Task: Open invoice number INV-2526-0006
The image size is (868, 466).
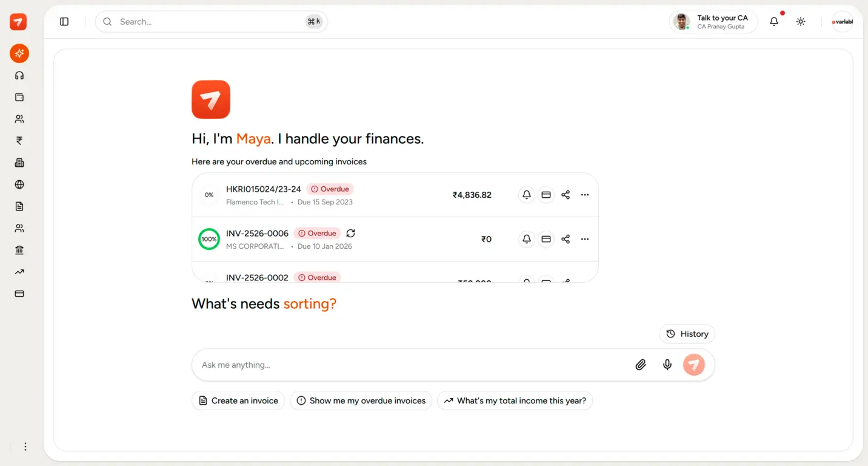Action: point(257,233)
